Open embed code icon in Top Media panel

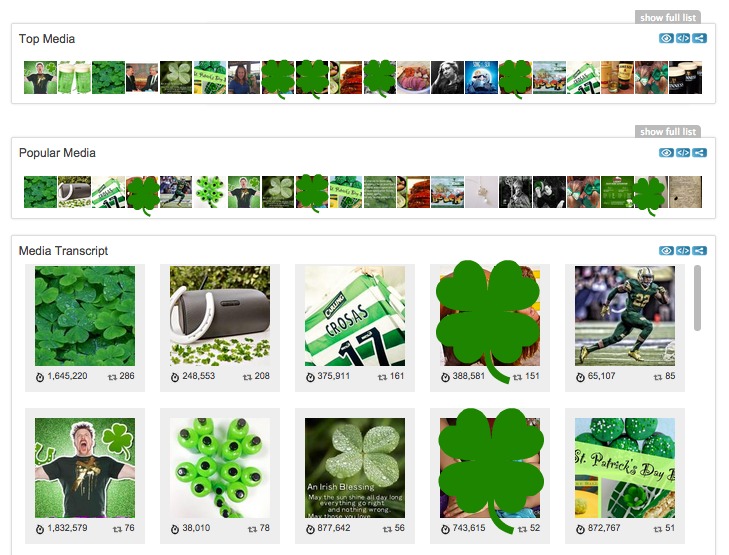pos(683,39)
